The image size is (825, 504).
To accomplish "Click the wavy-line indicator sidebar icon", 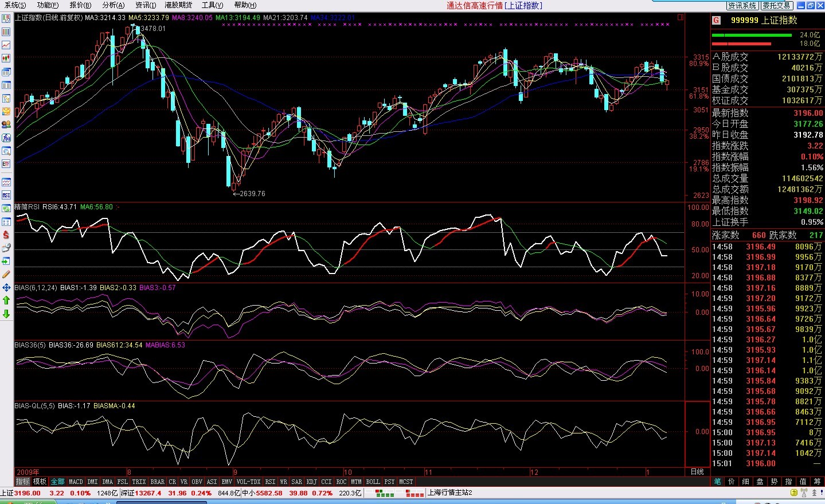I will coord(6,182).
